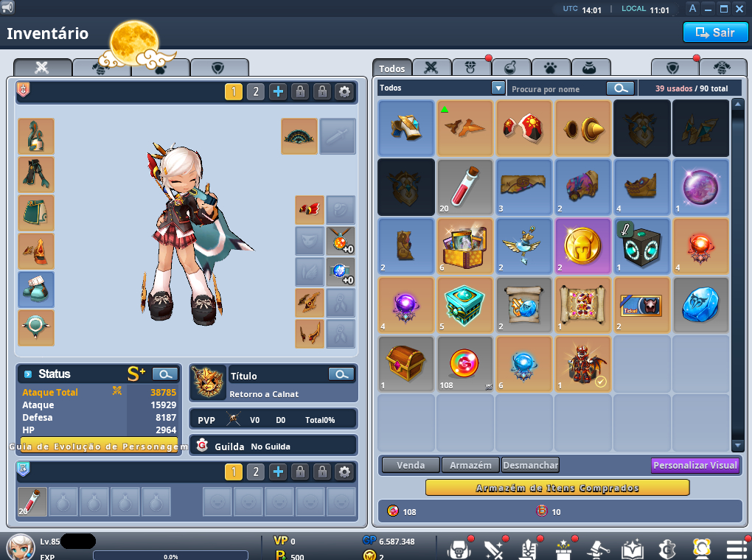752x560 pixels.
Task: Click the font size A icon
Action: (692, 8)
